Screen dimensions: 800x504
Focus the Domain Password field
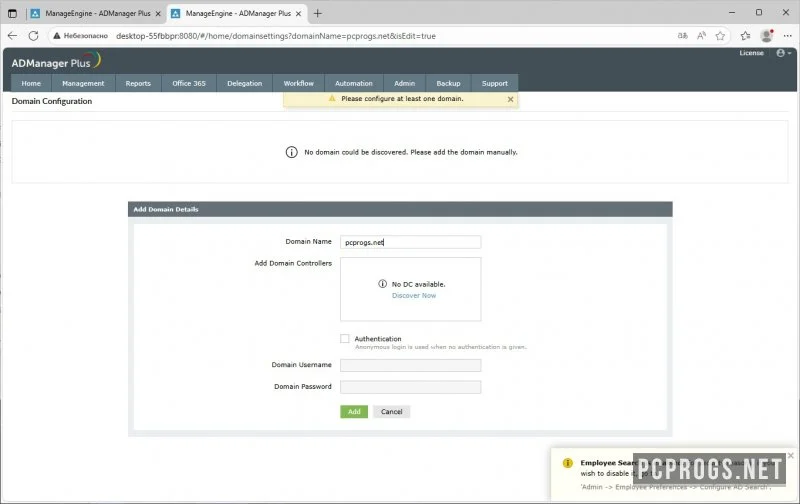coord(411,387)
